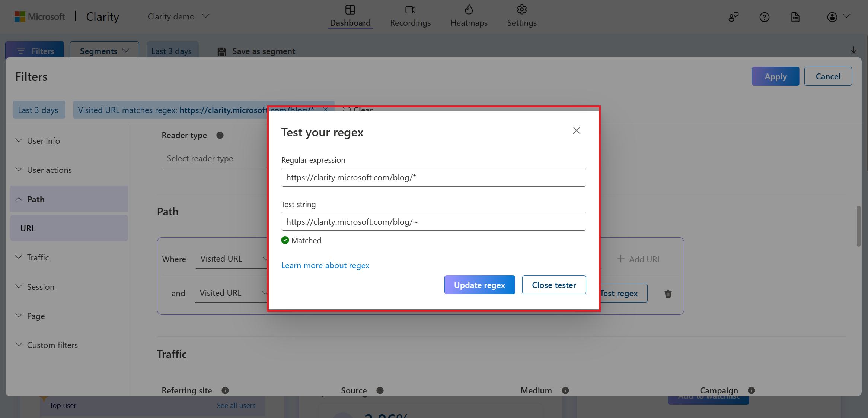This screenshot has height=418, width=868.
Task: Open the Recordings section
Action: (410, 16)
